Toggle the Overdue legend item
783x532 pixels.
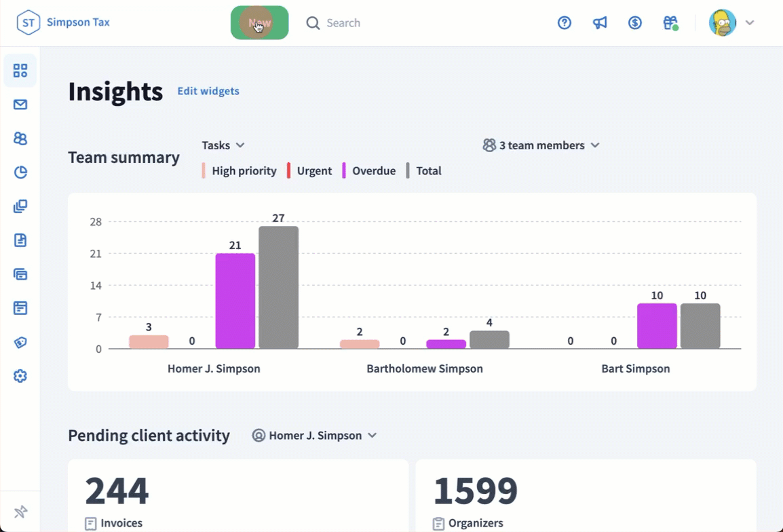369,171
